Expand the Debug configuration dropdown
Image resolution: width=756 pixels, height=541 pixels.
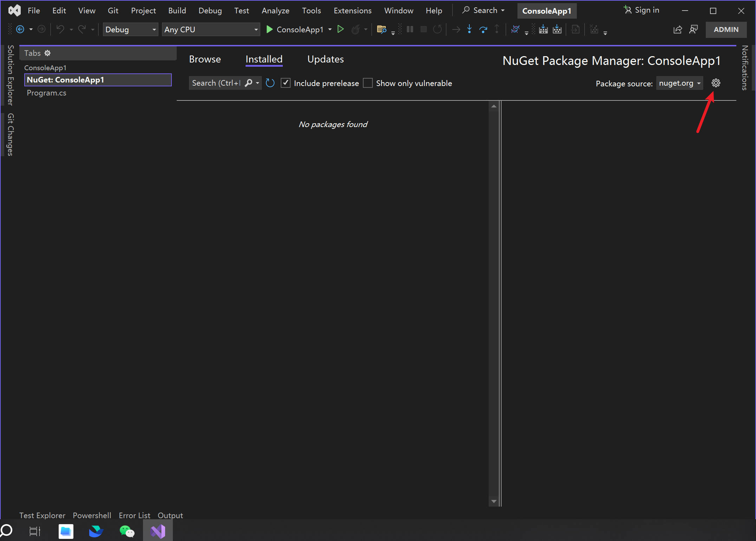[x=130, y=29]
